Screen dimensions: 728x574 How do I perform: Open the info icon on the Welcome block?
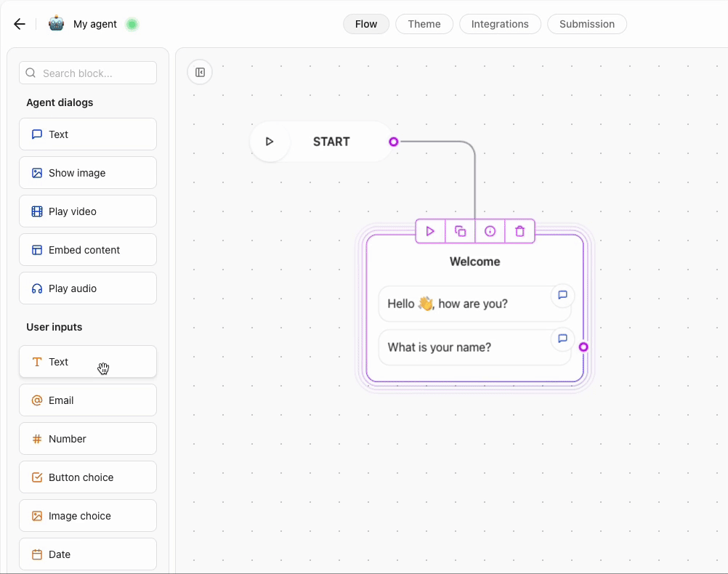coord(489,231)
